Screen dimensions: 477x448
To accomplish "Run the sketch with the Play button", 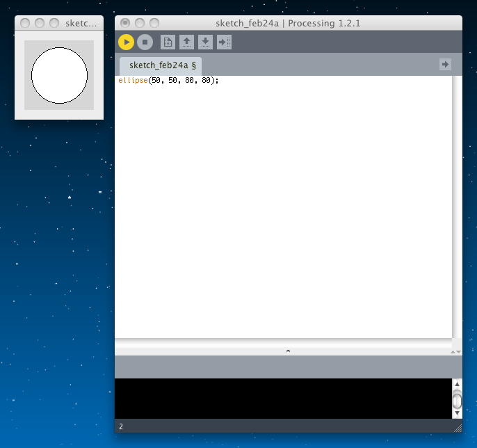I will [126, 42].
